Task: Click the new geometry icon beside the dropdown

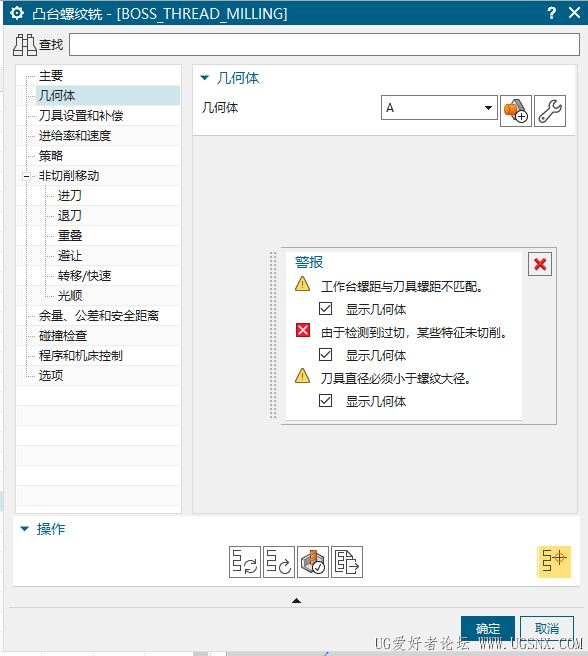Action: point(516,111)
